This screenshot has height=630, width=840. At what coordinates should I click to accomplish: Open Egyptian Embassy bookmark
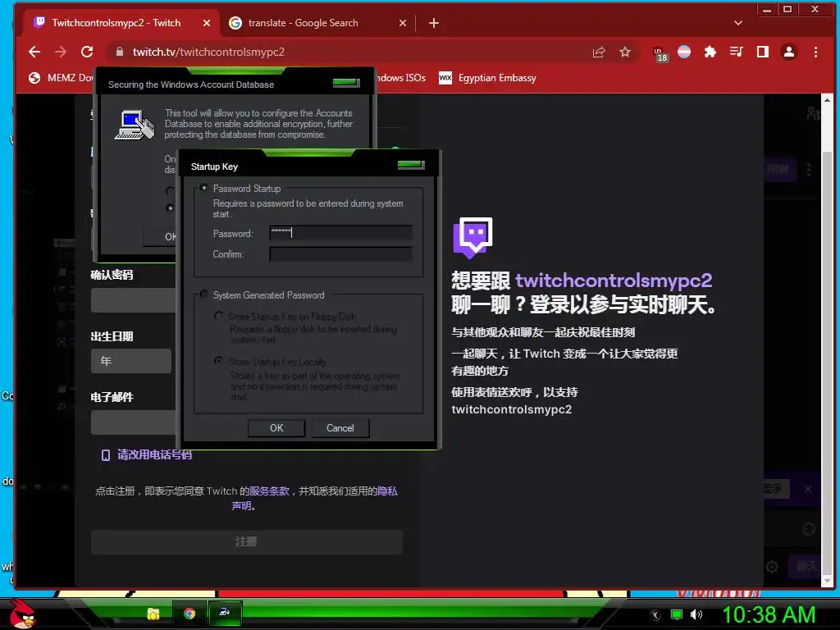click(x=487, y=78)
